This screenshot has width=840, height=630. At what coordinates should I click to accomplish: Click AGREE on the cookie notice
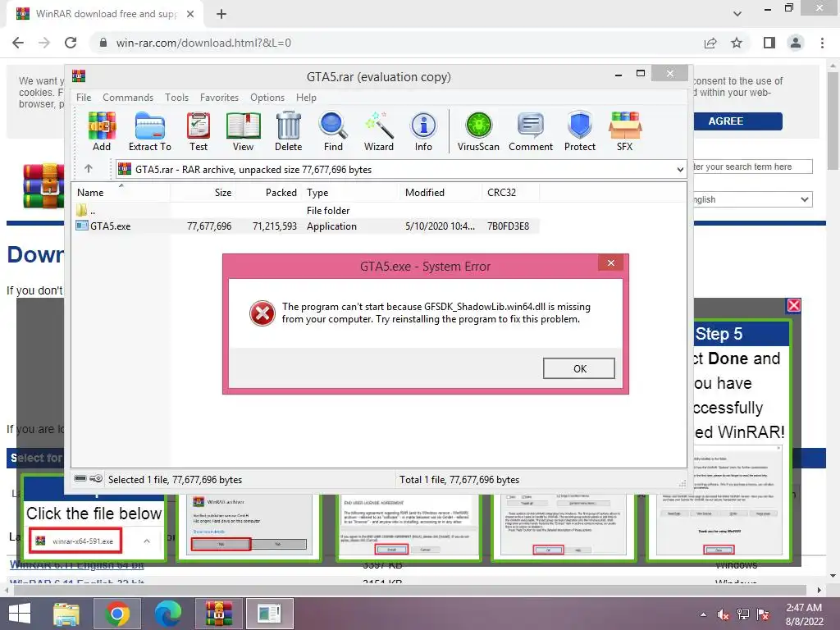click(737, 121)
